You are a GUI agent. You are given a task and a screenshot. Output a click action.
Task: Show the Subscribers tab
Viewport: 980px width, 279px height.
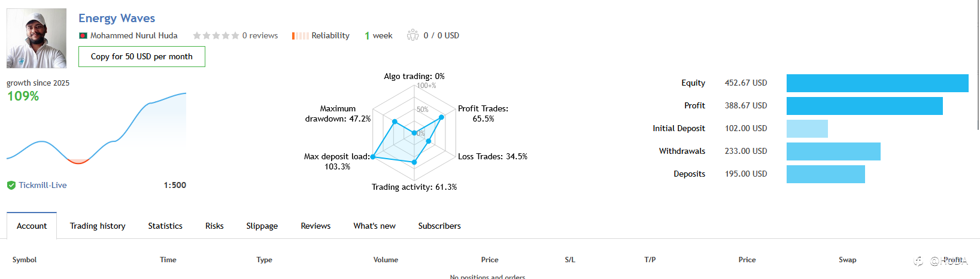pyautogui.click(x=439, y=226)
